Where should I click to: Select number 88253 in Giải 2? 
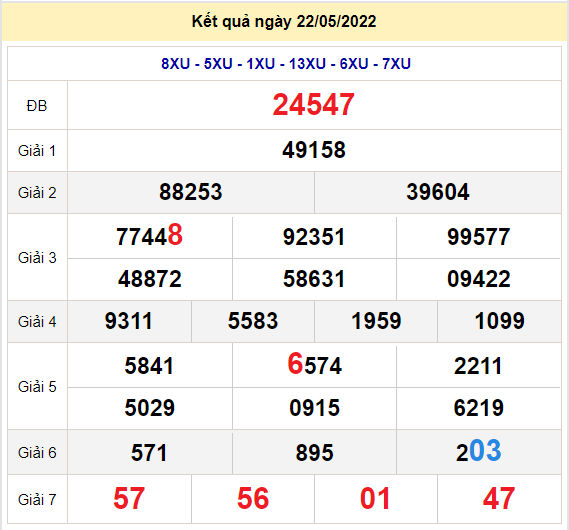[191, 192]
